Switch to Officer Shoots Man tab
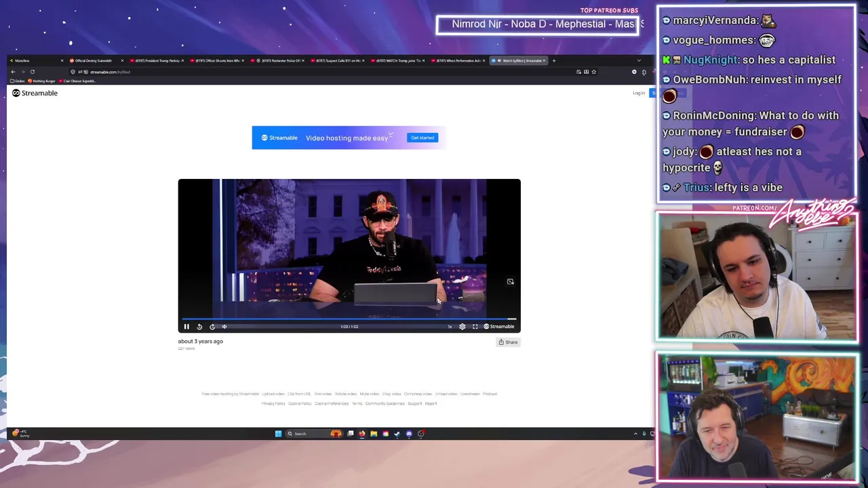Image resolution: width=868 pixels, height=488 pixels. click(218, 61)
